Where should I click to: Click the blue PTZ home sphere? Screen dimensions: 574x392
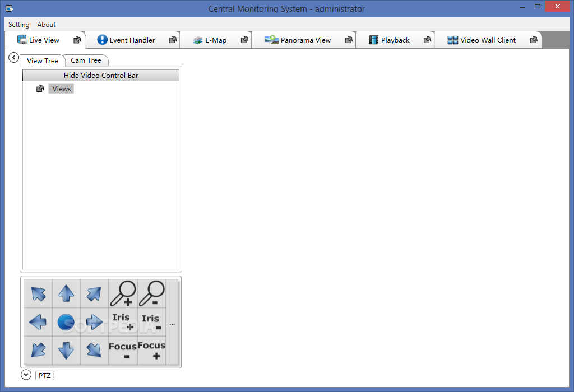(66, 322)
